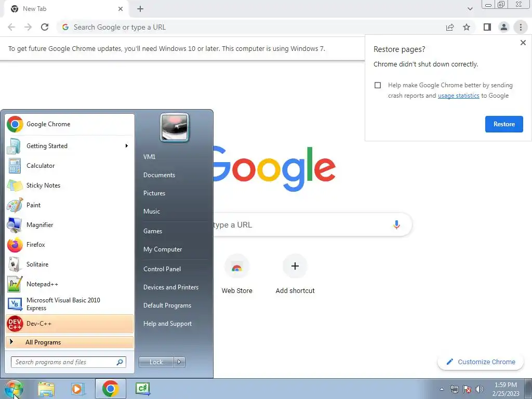Reload the Chrome page
The width and height of the screenshot is (532, 399).
coord(45,27)
